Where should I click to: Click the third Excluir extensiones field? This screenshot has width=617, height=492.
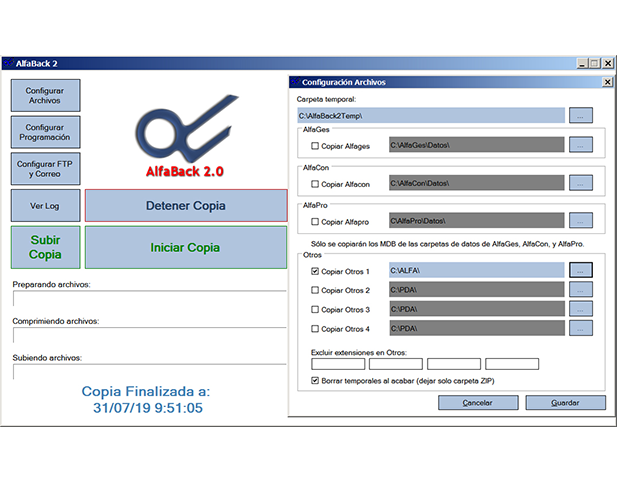coord(454,364)
